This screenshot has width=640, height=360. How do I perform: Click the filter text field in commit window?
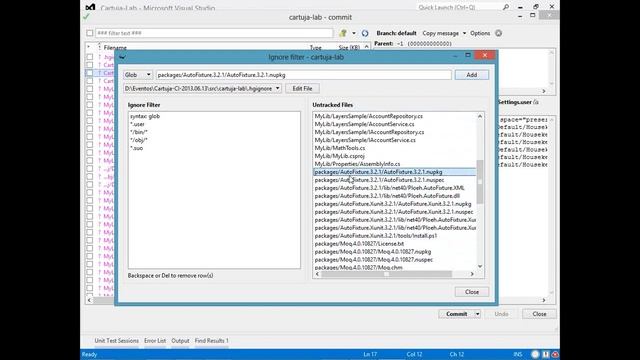tap(214, 33)
